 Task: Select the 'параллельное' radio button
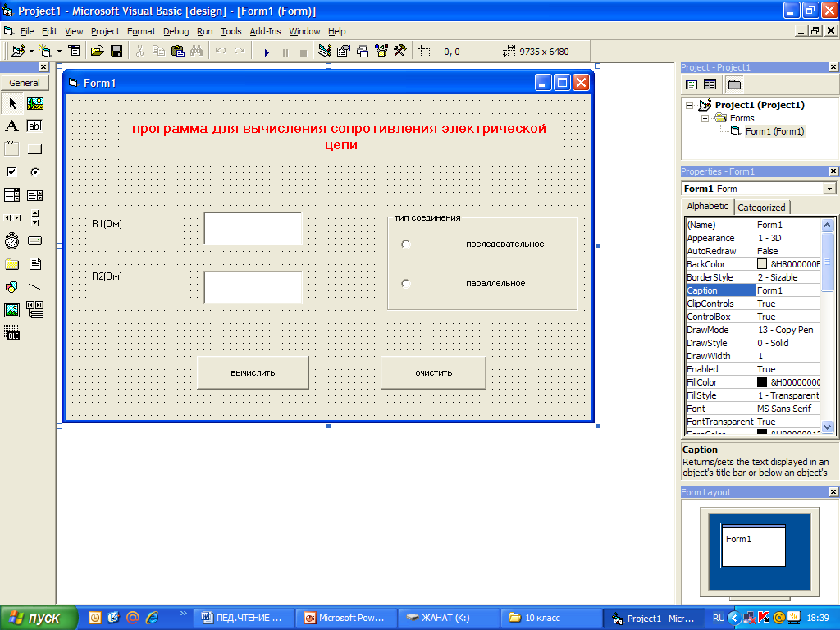[x=406, y=284]
